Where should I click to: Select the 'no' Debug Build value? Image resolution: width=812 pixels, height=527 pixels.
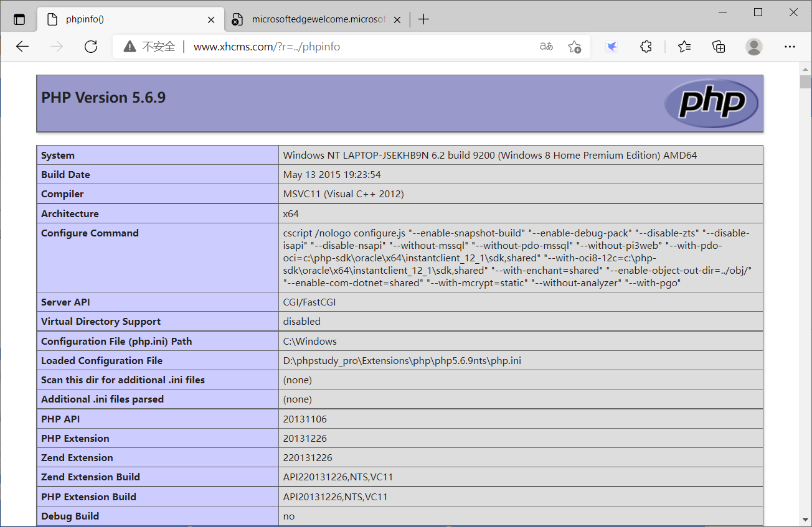click(x=289, y=516)
